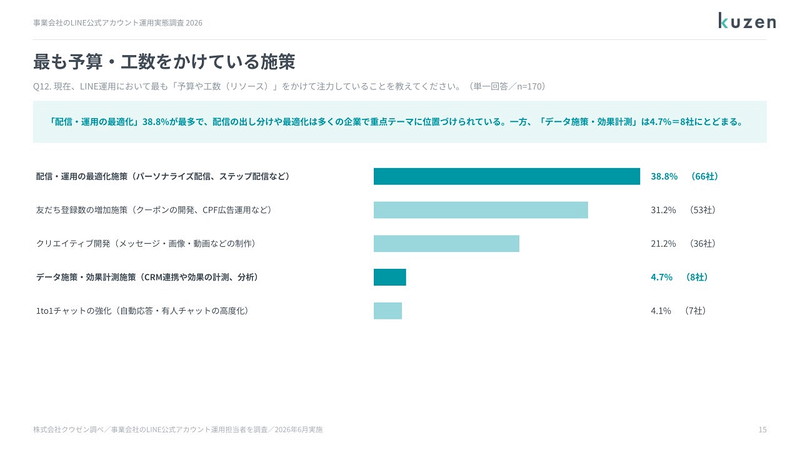Click the count (36社)
800x450 pixels.
[702, 243]
